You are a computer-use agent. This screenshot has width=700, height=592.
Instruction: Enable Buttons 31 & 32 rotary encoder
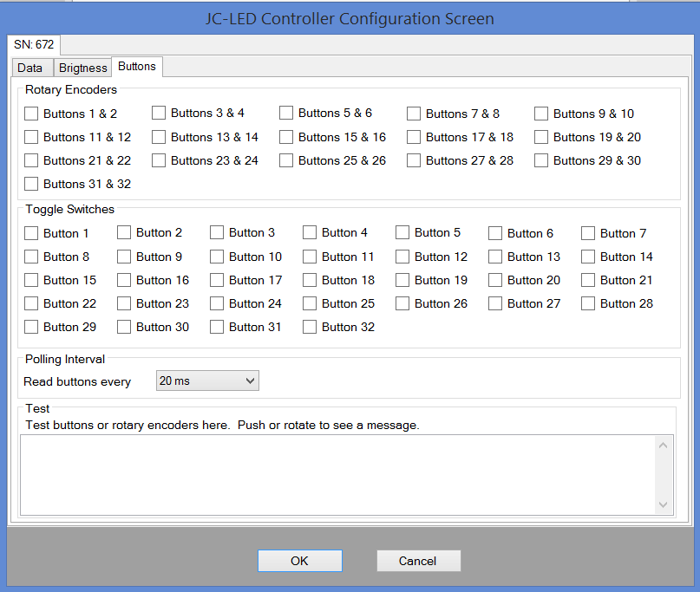click(x=32, y=184)
